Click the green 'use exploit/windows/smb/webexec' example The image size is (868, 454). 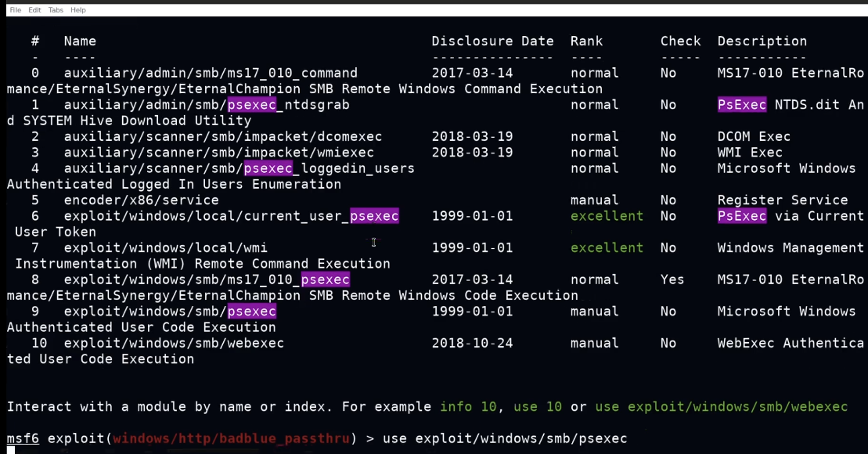pos(721,407)
